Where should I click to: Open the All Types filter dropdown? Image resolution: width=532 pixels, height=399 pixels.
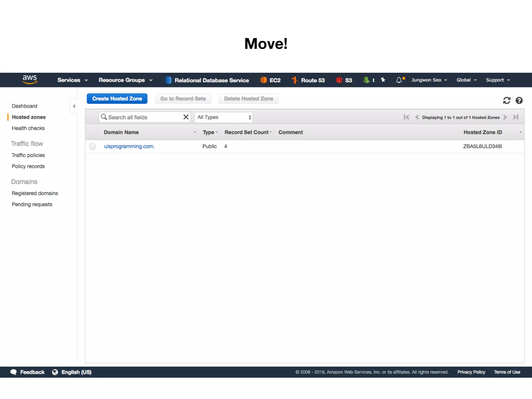pos(224,117)
